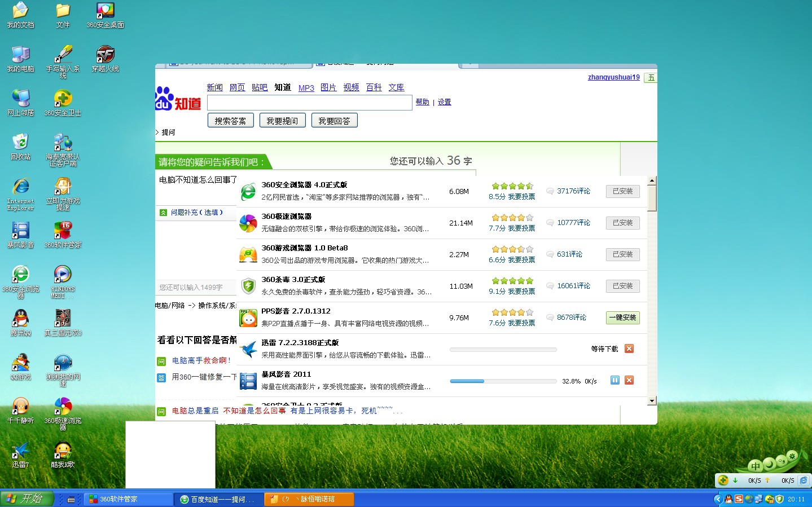Toggle the punctuation mode pea button
The image size is (812, 507).
pos(782,461)
